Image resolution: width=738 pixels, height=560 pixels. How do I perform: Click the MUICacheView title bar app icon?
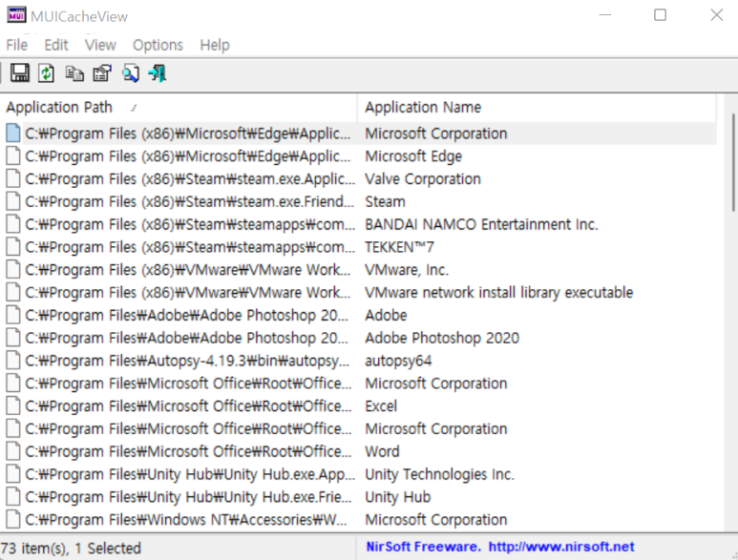pyautogui.click(x=16, y=15)
